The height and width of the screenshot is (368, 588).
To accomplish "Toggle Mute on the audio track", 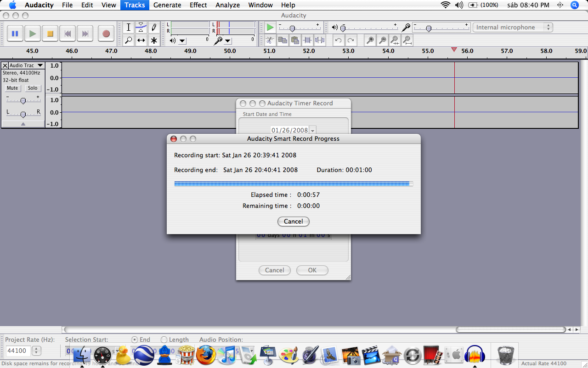I will (x=12, y=88).
